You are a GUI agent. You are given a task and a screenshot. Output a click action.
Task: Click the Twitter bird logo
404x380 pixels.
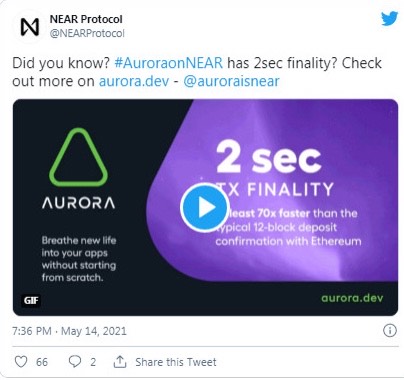click(x=390, y=19)
